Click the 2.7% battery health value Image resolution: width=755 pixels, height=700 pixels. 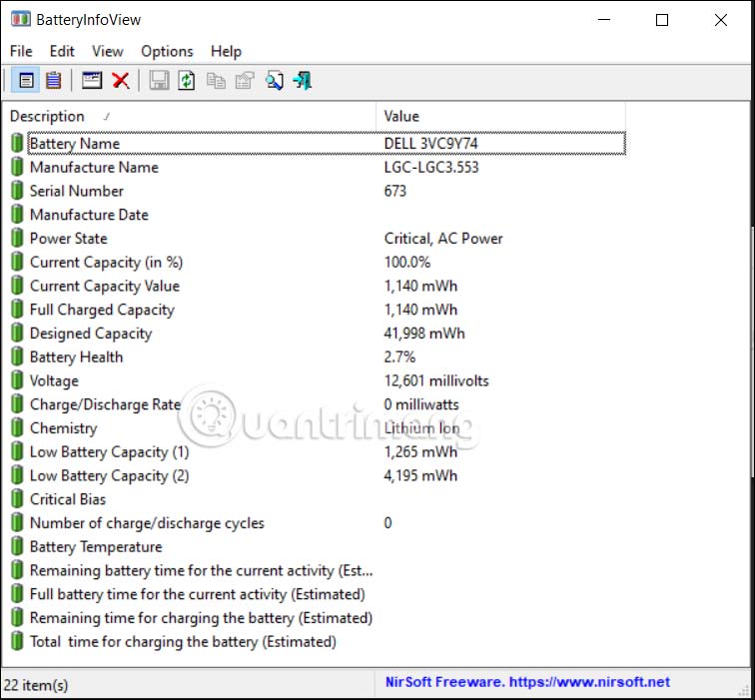tap(399, 356)
